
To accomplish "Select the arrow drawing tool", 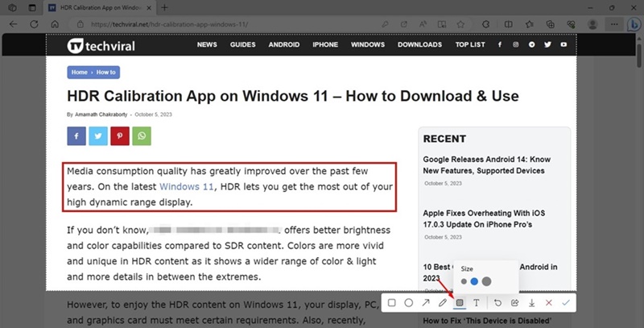I will click(426, 303).
